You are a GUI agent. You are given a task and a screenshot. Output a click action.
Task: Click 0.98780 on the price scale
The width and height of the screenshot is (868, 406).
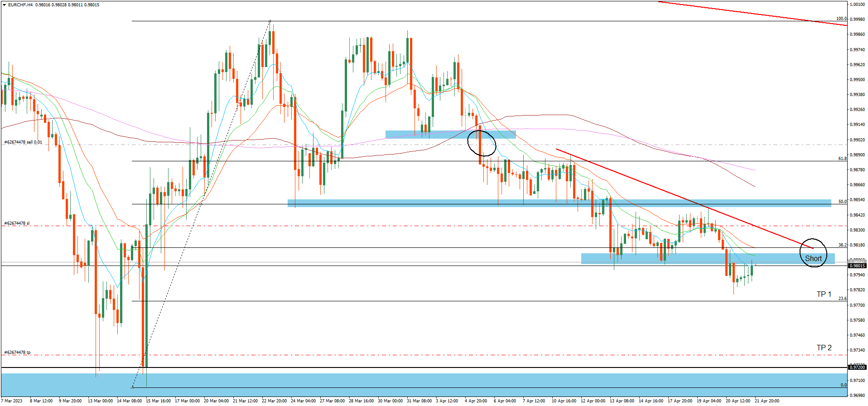point(857,170)
